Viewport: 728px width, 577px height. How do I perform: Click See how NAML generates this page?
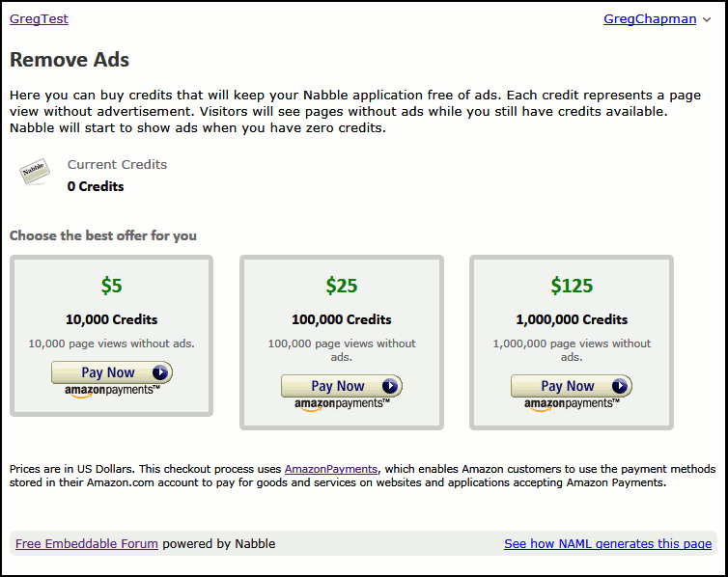[607, 543]
